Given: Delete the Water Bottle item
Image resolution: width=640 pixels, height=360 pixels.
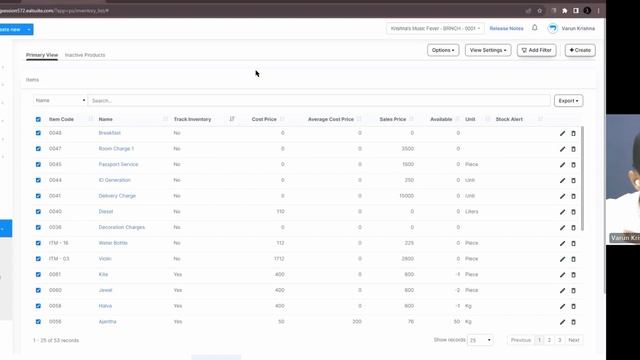Looking at the screenshot, I should point(573,243).
